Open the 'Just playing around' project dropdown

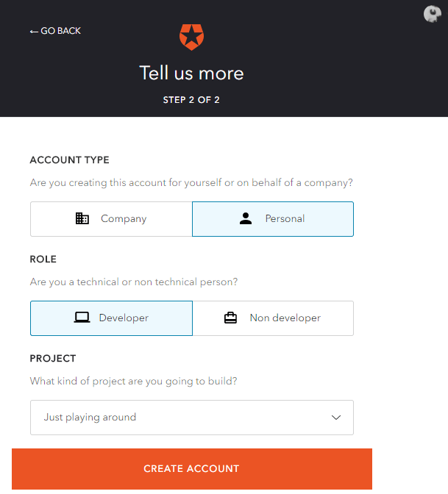[192, 418]
